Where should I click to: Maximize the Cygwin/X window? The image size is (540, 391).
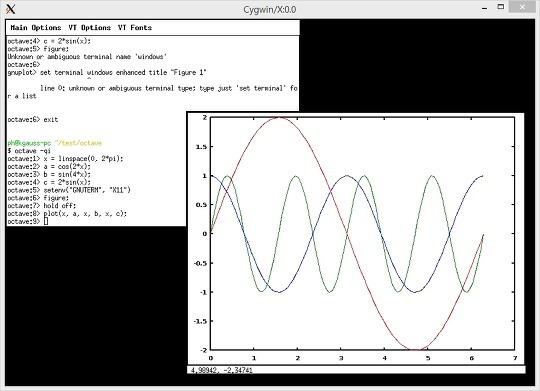(501, 7)
